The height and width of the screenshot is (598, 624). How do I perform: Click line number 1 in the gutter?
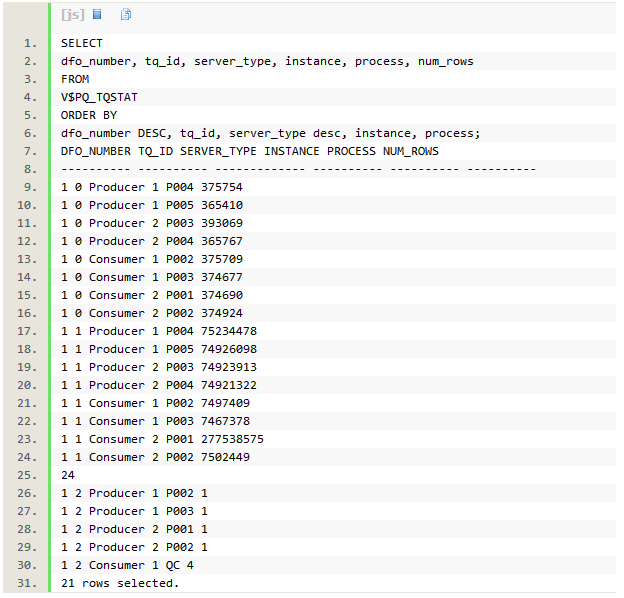(x=30, y=43)
